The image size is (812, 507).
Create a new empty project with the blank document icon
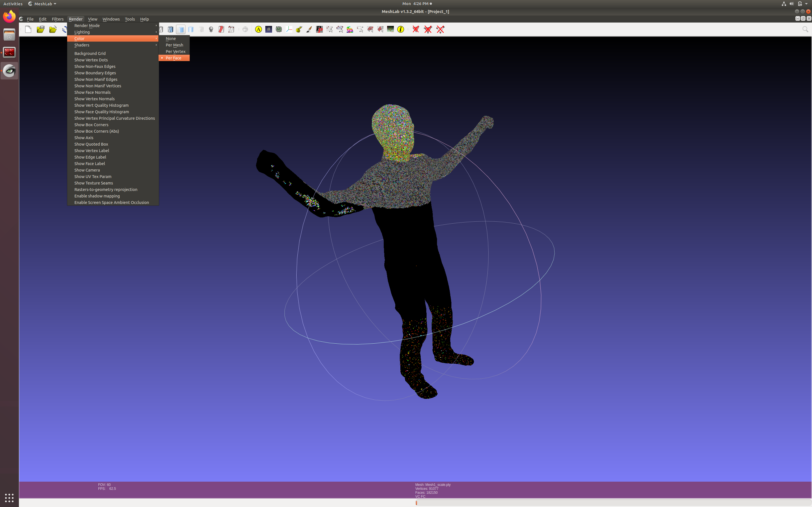pos(28,30)
